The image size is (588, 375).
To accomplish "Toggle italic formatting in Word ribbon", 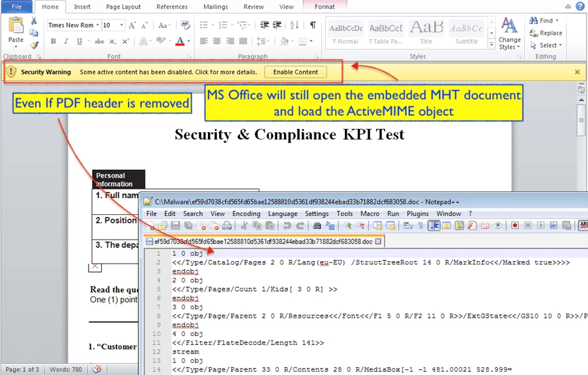I will tap(66, 41).
